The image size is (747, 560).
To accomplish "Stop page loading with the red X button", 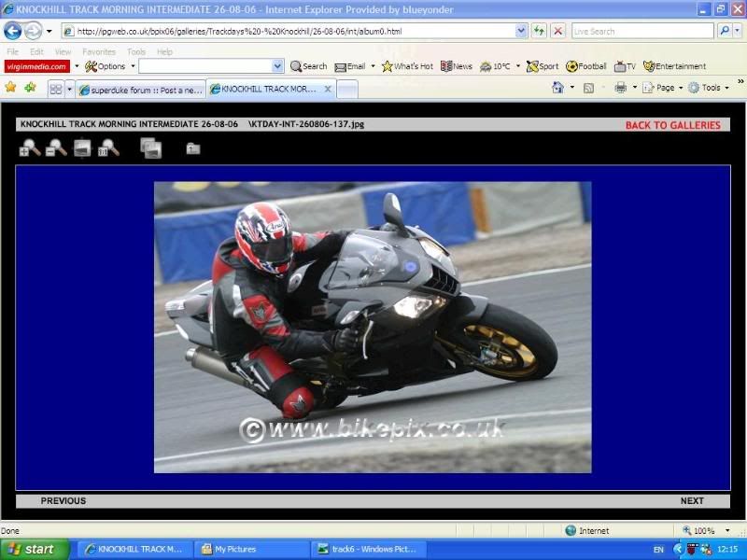I will tap(557, 31).
